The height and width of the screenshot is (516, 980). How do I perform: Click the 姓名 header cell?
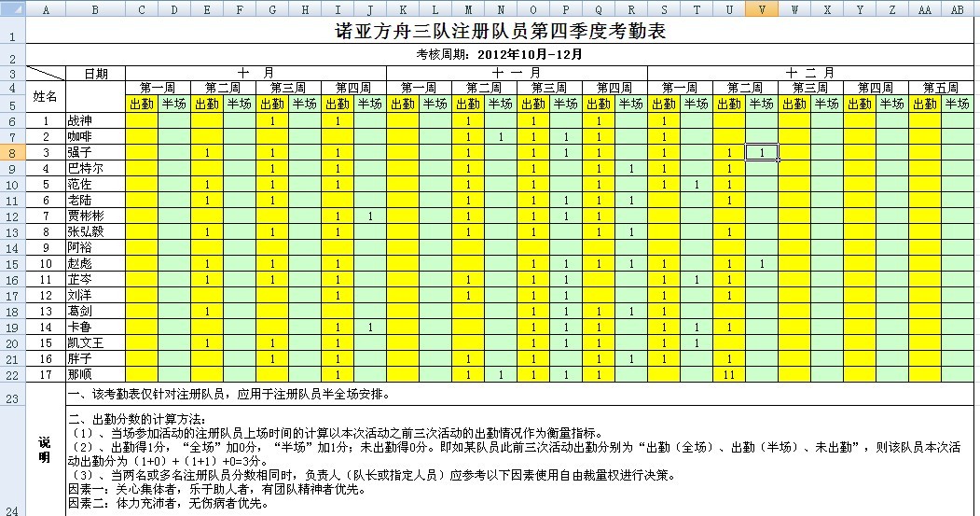(45, 96)
